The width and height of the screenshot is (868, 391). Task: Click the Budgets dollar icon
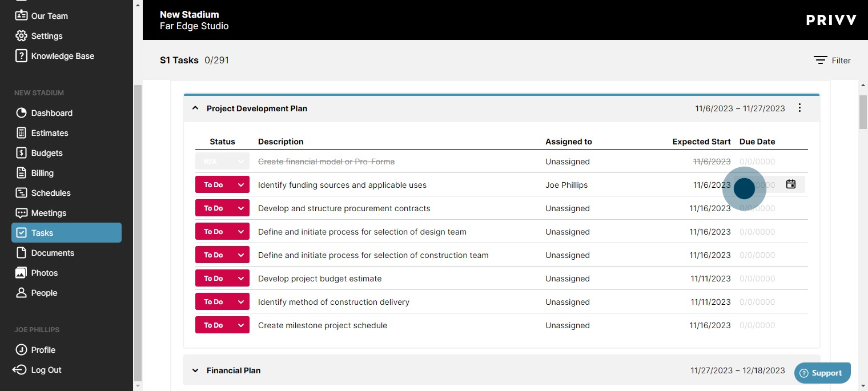[21, 153]
